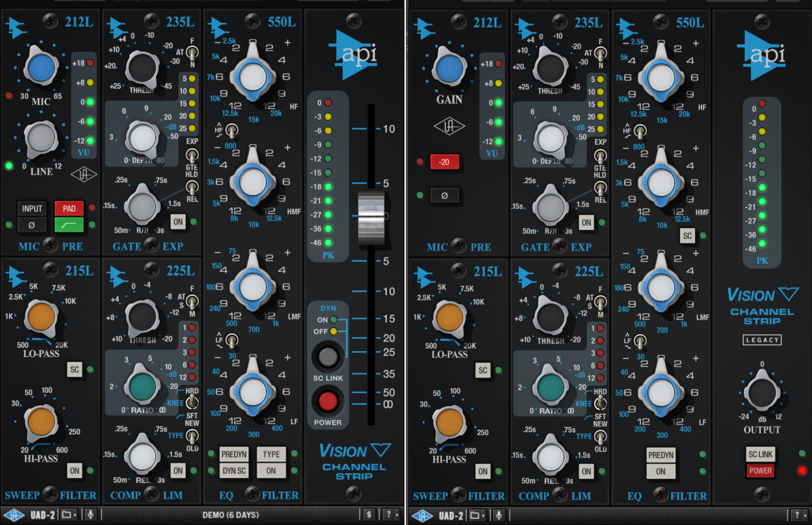Toggle the 235L gate ON button in legacy window
The height and width of the screenshot is (525, 812).
coord(586,222)
